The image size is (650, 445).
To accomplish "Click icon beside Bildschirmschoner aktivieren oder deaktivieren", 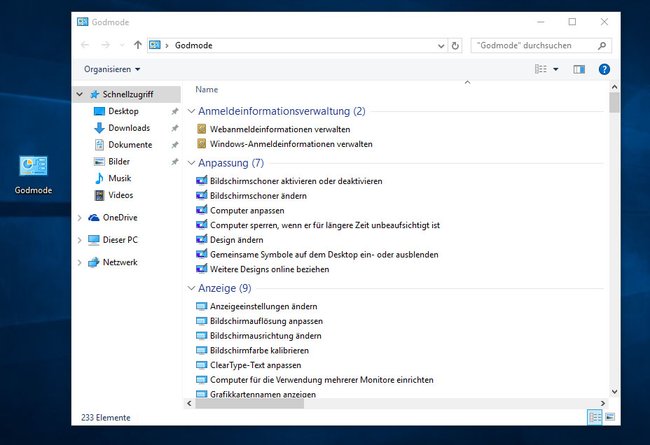I will (201, 181).
